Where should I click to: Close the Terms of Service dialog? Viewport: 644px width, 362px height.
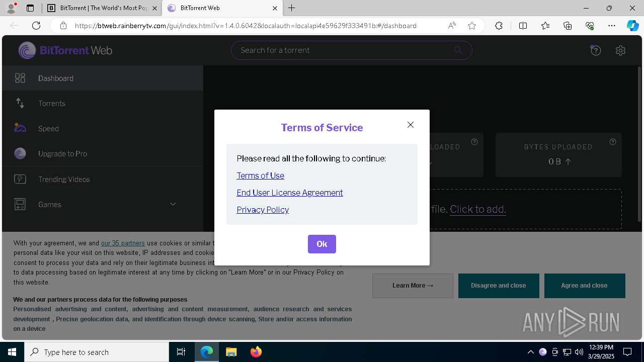tap(411, 125)
